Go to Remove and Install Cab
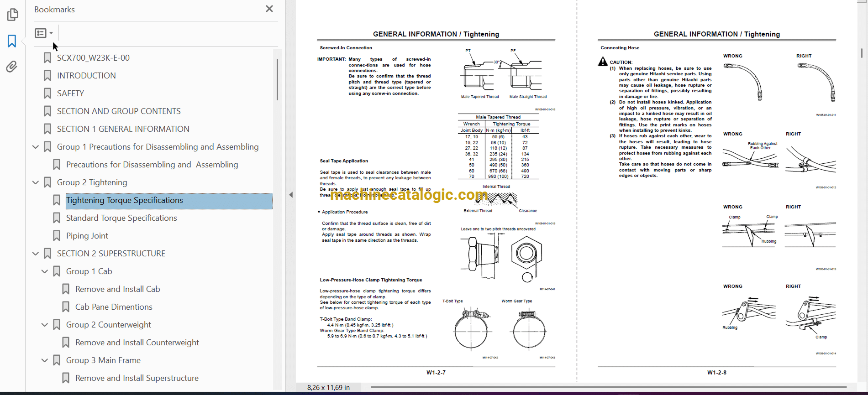The width and height of the screenshot is (868, 395). [x=118, y=289]
